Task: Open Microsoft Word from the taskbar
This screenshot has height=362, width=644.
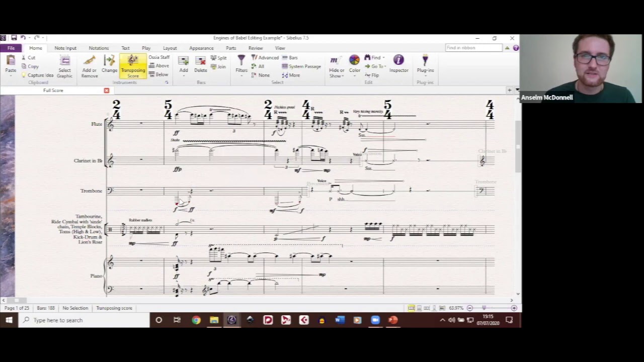Action: coord(340,320)
